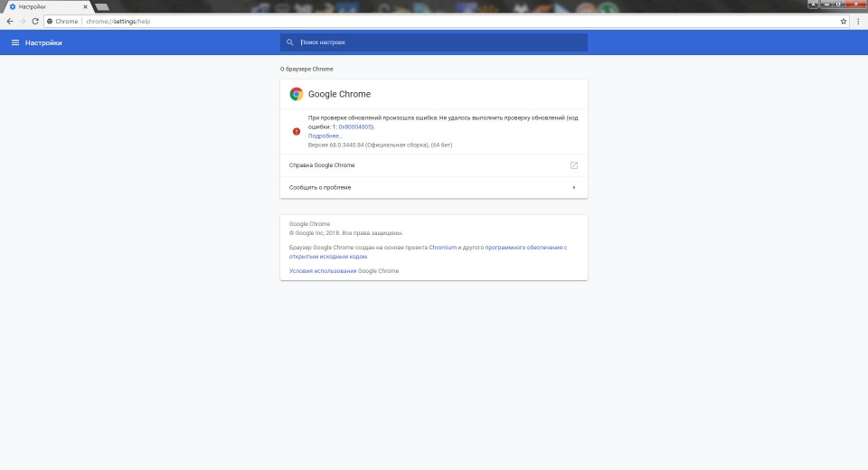This screenshot has width=868, height=470.
Task: Open the Сообщить о проблеме row
Action: pyautogui.click(x=433, y=188)
